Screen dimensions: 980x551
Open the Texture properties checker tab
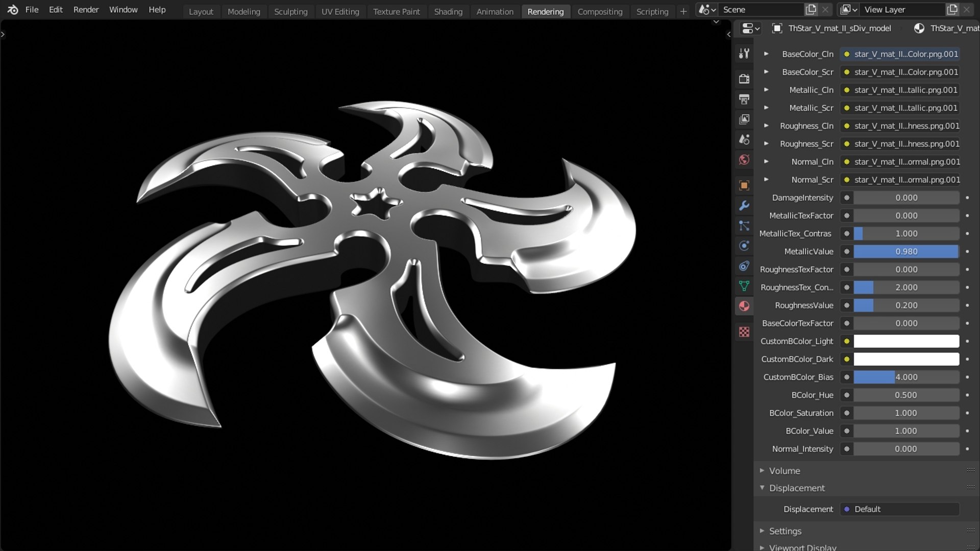744,332
